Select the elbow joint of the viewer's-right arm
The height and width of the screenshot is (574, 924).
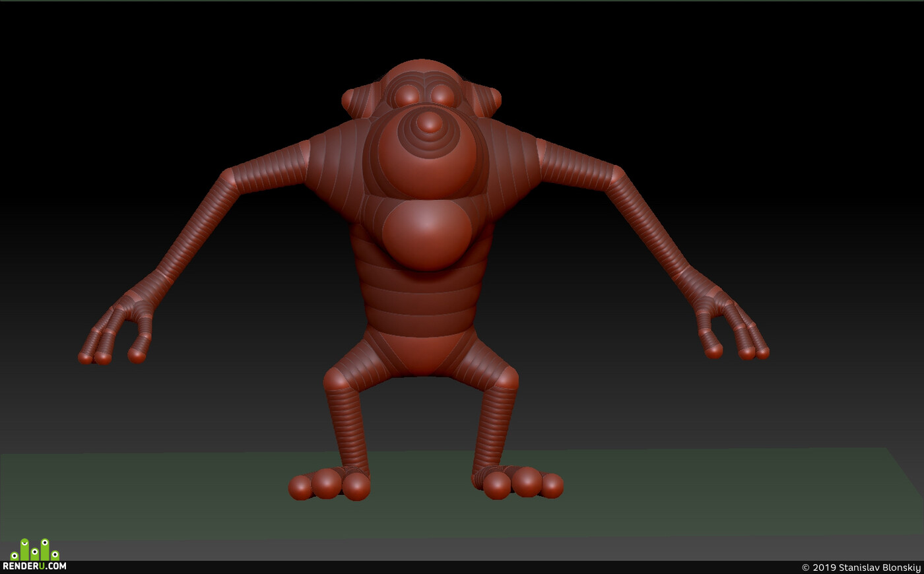[617, 174]
